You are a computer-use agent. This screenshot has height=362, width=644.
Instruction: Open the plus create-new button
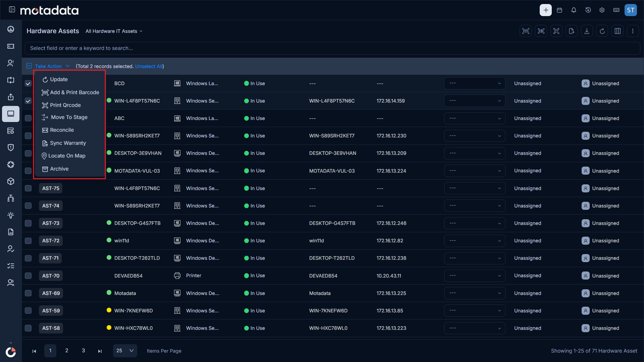click(546, 10)
